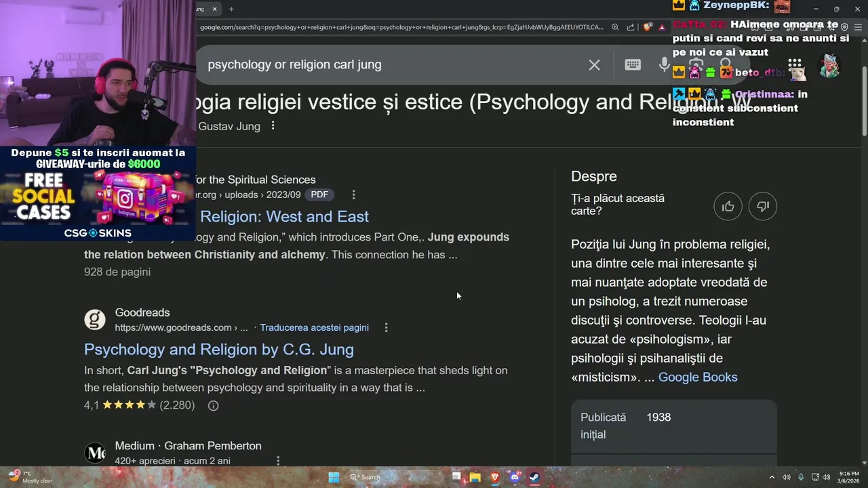Click the share page icon in the address bar
The height and width of the screenshot is (488, 868).
tap(631, 27)
